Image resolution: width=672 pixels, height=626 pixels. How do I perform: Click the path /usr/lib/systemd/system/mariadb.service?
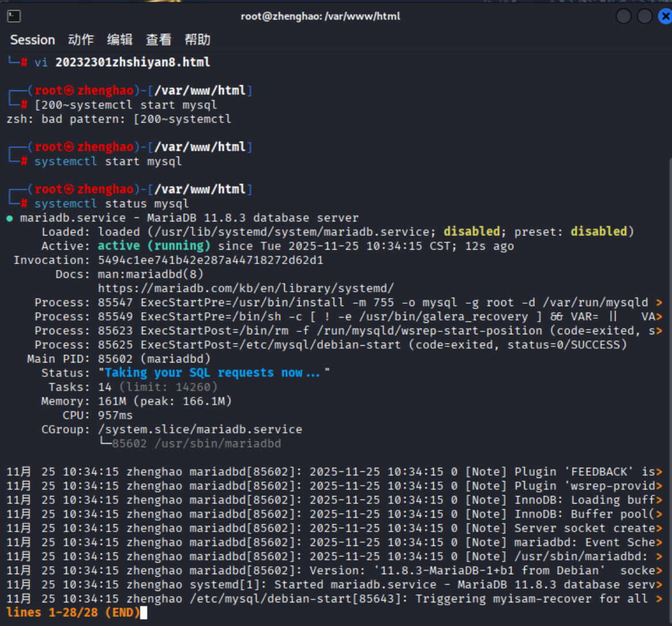[x=292, y=232]
